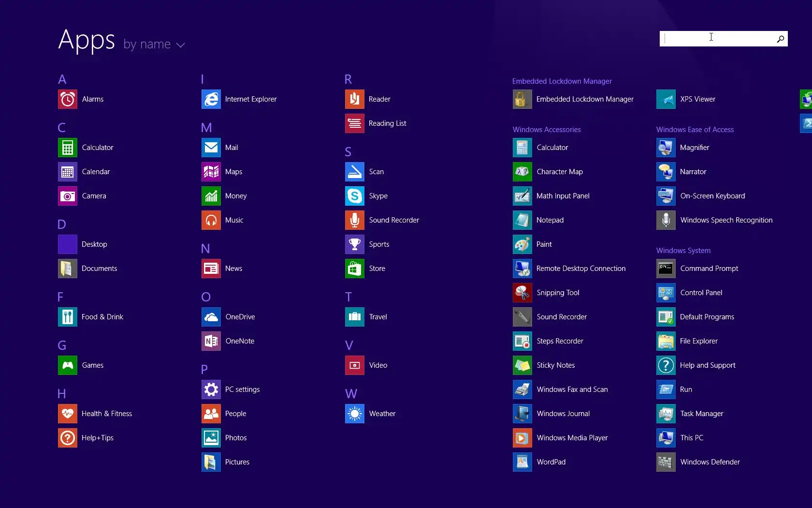Launch the Command Prompt icon
The height and width of the screenshot is (508, 812).
pos(666,269)
